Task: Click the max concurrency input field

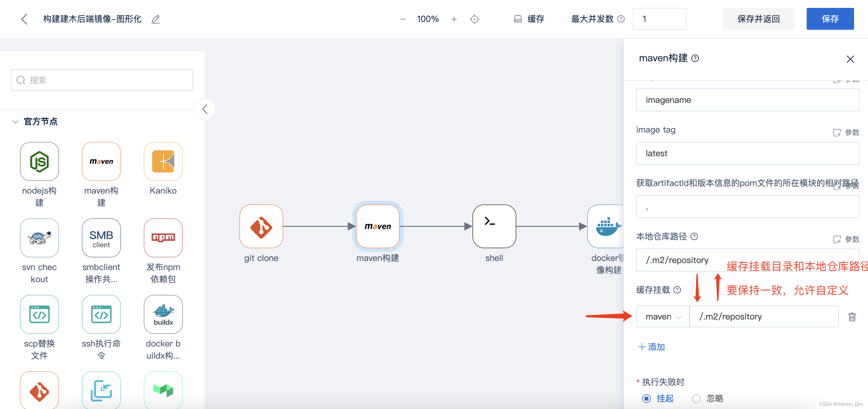Action: (659, 19)
